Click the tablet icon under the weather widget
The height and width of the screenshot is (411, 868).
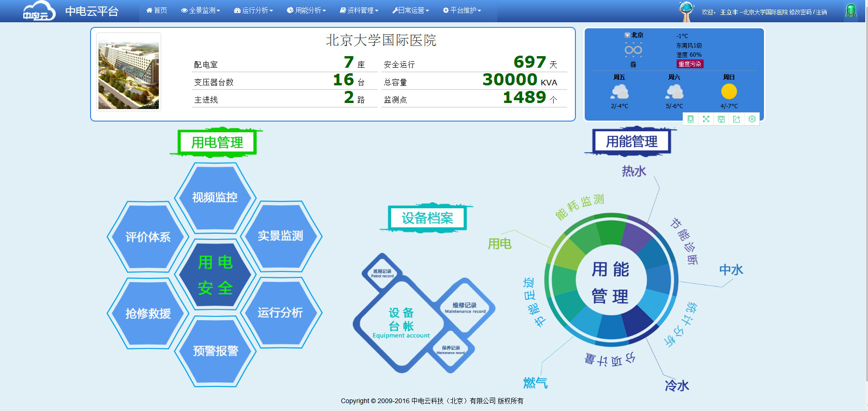pos(691,119)
